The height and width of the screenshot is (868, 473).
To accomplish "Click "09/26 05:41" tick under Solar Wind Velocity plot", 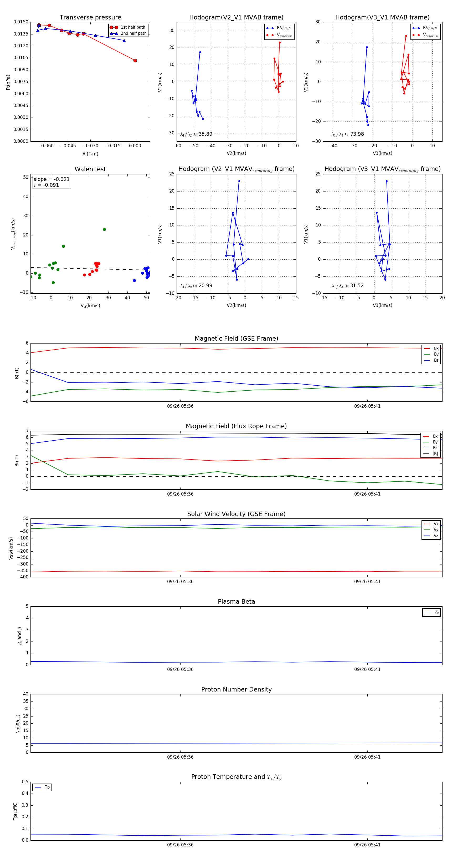I will coord(367,582).
